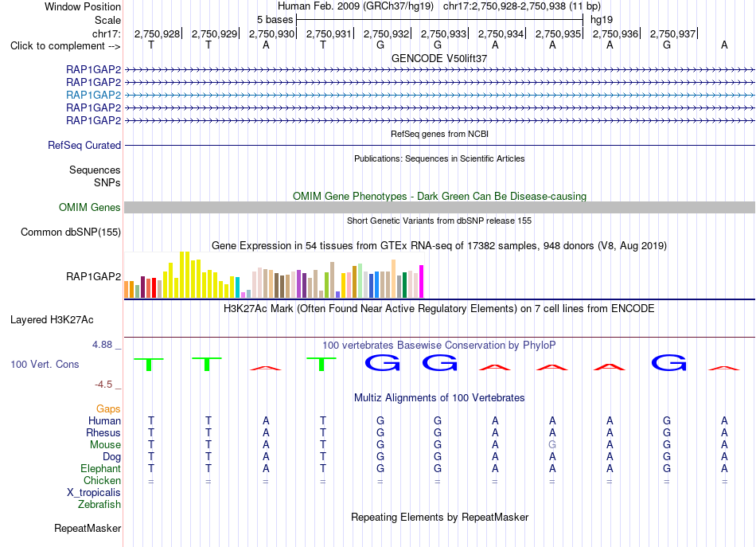Click the orange Gaps row label
756x547 pixels.
pos(108,409)
